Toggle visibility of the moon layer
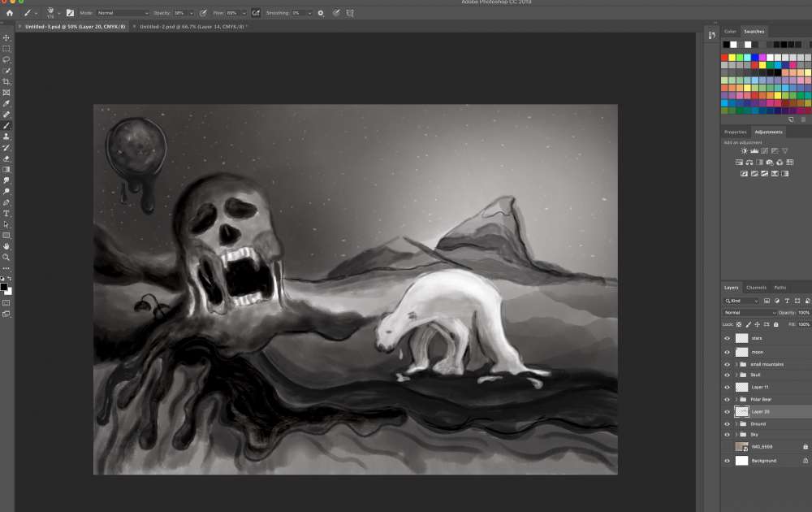812x512 pixels. pos(727,352)
